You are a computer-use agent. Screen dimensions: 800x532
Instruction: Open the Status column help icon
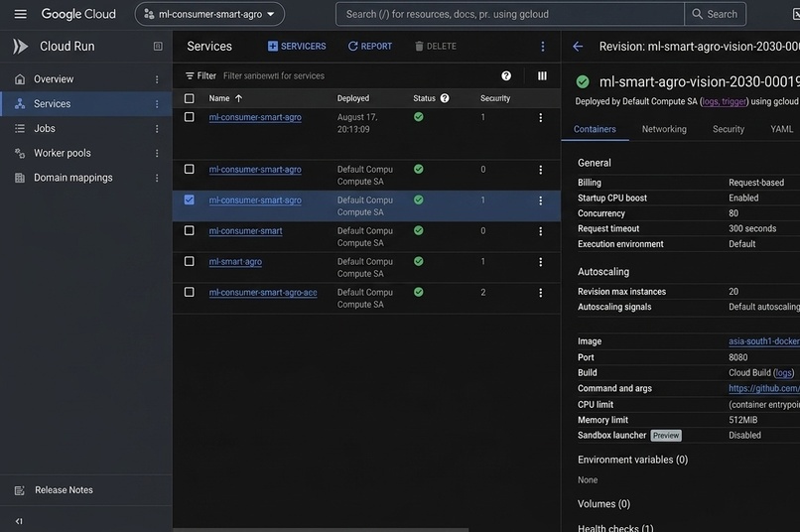[445, 98]
